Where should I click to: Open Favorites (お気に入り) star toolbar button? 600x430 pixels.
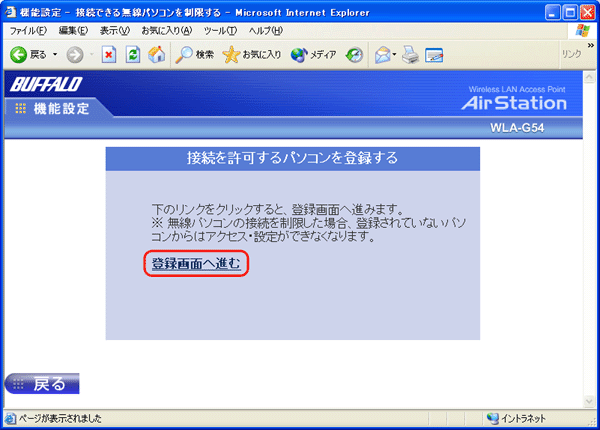tap(253, 54)
